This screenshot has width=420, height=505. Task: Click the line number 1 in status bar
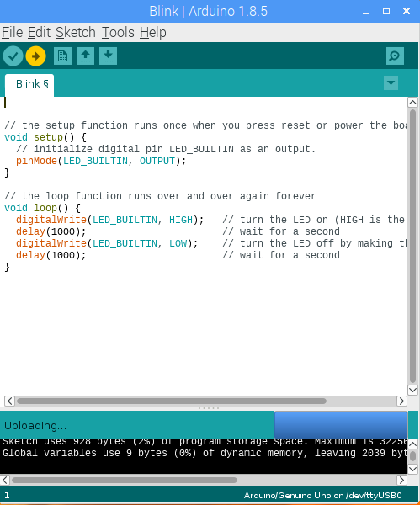(7, 496)
